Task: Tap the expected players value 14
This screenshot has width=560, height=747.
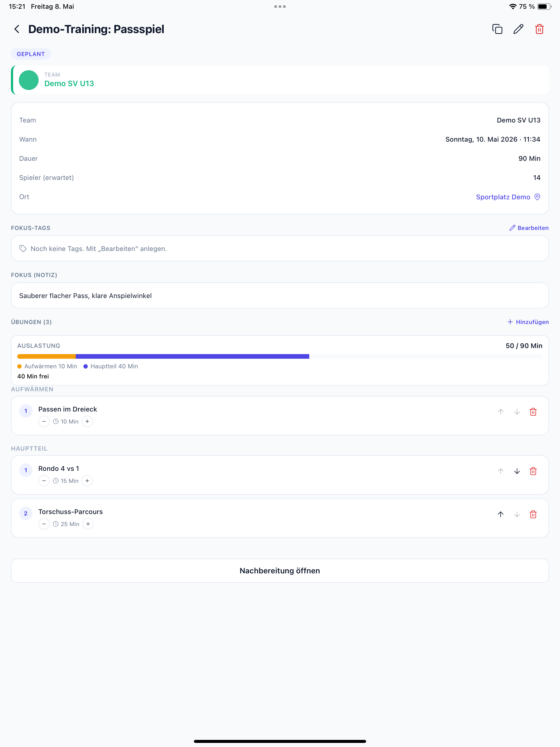Action: point(537,178)
